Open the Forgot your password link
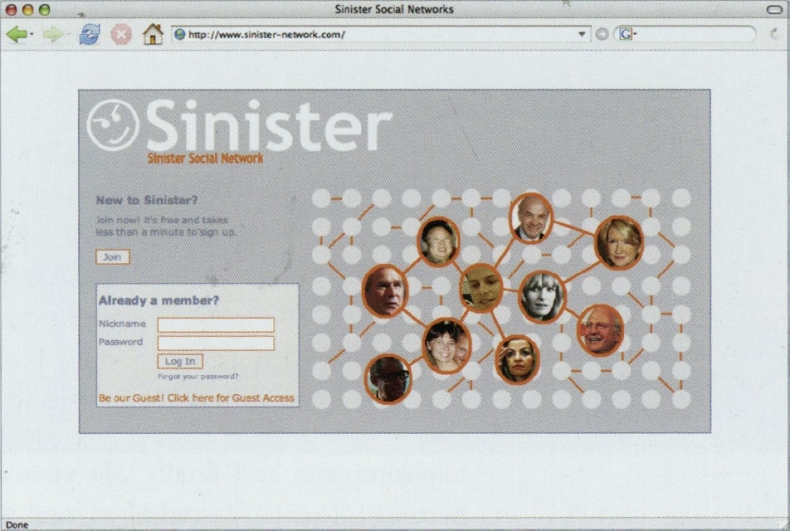 tap(198, 377)
